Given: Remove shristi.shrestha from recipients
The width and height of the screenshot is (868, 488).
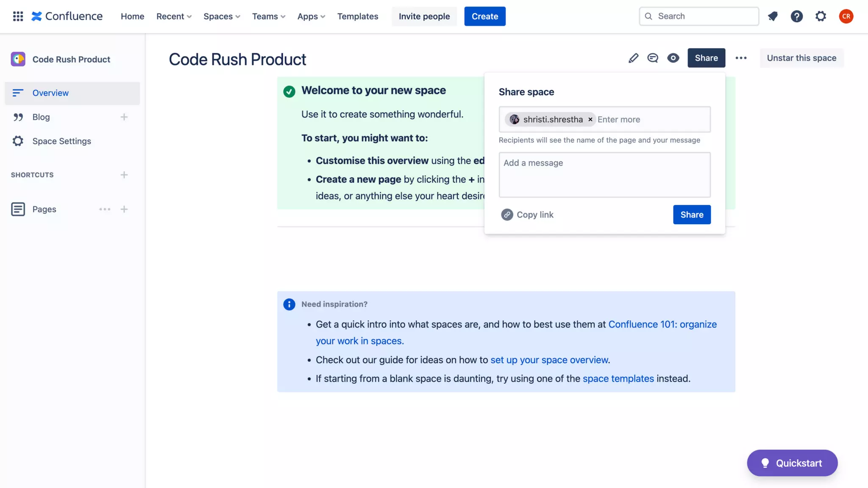Looking at the screenshot, I should tap(590, 119).
